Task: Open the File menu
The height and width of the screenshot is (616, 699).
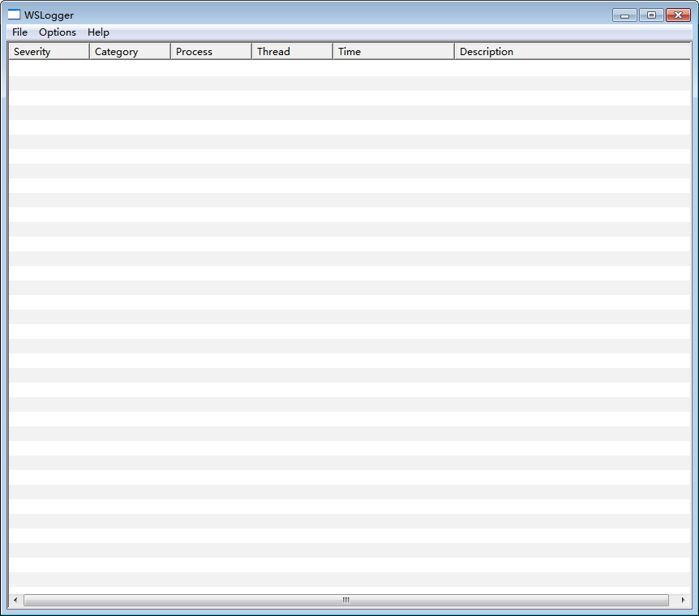Action: tap(19, 32)
